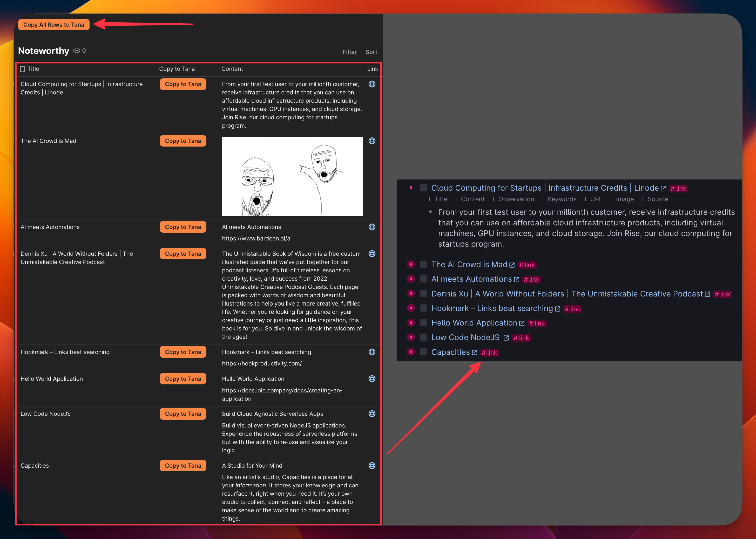Screen dimensions: 756x539
Task: Click the pink bullet of Capacities node
Action: tap(411, 352)
